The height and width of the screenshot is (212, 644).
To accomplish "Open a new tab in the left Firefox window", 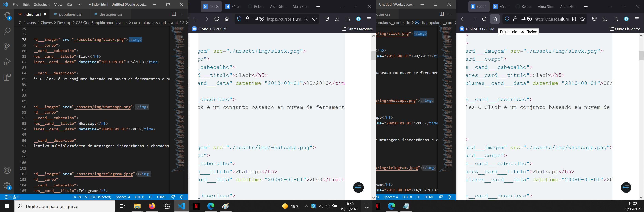I will tap(318, 7).
